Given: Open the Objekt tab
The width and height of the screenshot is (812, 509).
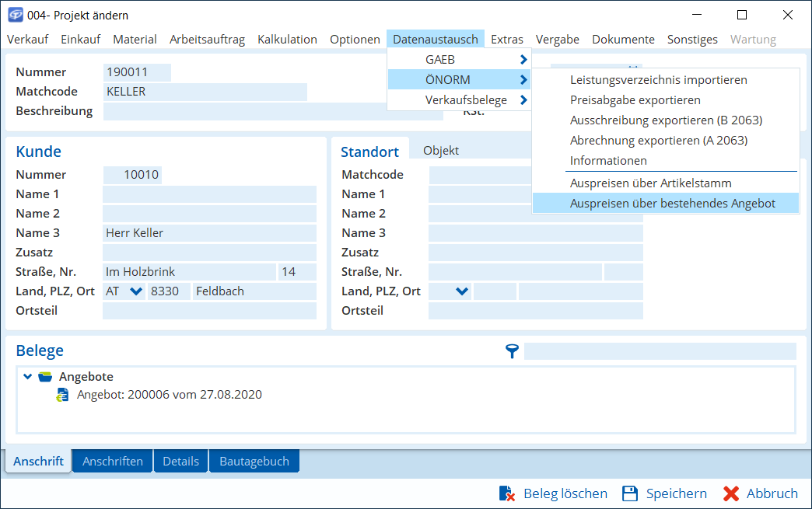Looking at the screenshot, I should coord(441,151).
